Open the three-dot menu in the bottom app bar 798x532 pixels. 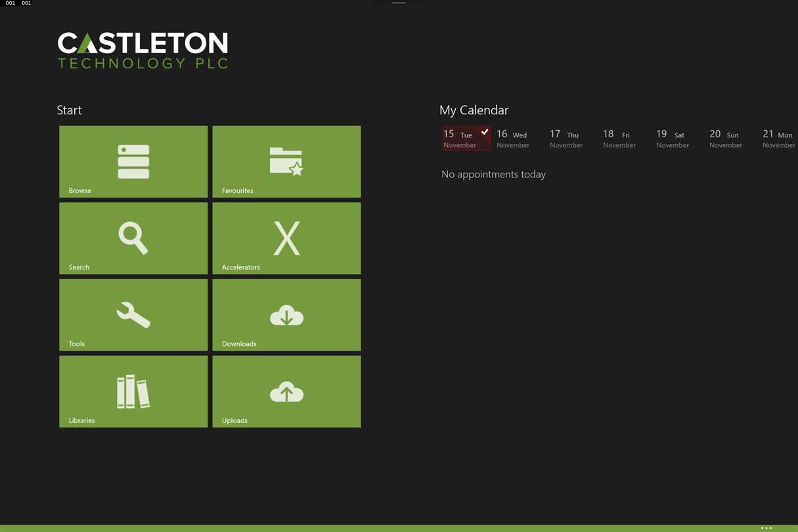(766, 528)
